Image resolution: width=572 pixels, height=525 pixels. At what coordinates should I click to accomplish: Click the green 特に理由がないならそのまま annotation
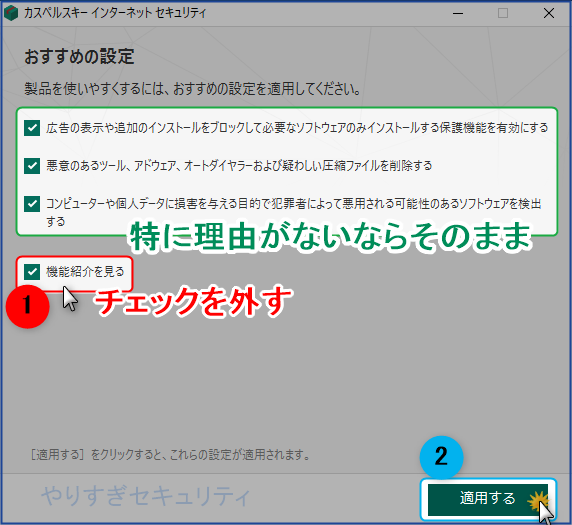[x=330, y=237]
